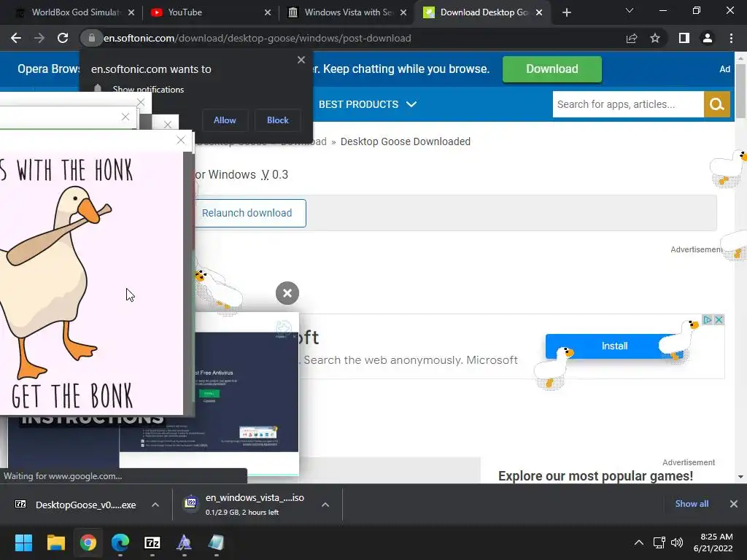Open Chrome's three-dot menu
The image size is (747, 560).
point(731,38)
